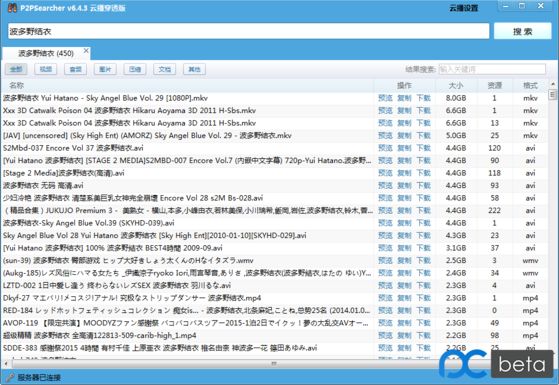Click 预览 in the 3.1GB avi row
The width and height of the screenshot is (559, 385).
tap(385, 248)
